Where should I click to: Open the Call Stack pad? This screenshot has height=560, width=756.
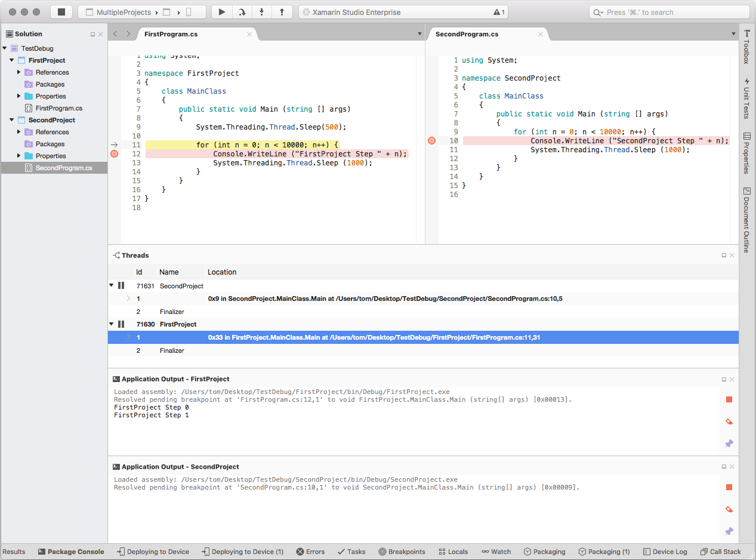tap(720, 552)
